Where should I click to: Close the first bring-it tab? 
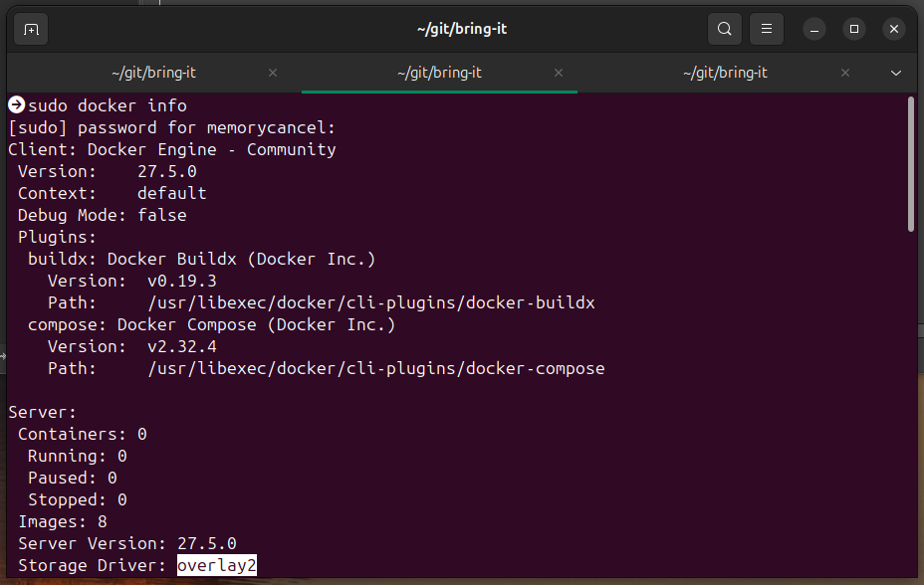272,73
